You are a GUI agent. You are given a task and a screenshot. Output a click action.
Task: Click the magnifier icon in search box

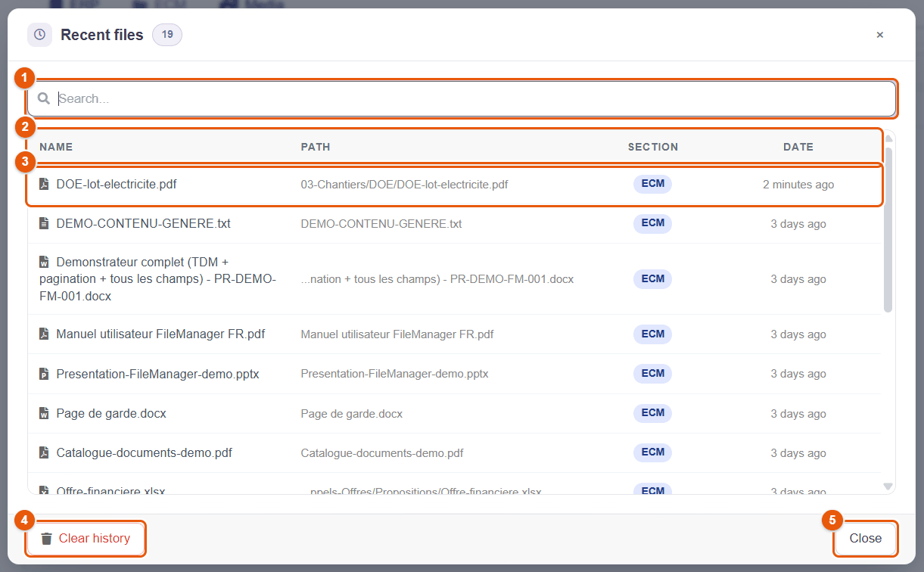(44, 98)
